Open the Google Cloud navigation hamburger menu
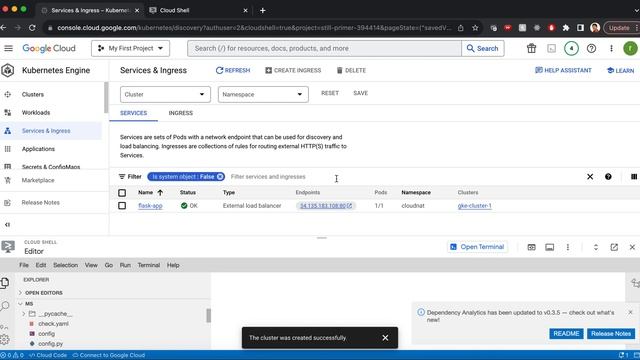This screenshot has height=360, width=640. click(8, 48)
